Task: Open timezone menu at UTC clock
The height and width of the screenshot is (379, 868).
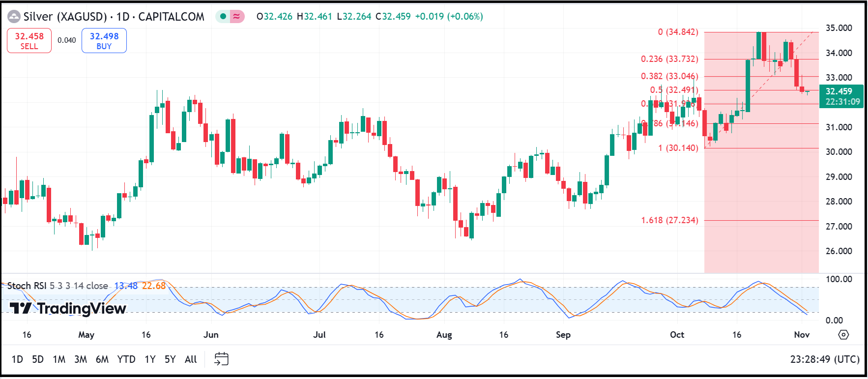Action: [824, 359]
